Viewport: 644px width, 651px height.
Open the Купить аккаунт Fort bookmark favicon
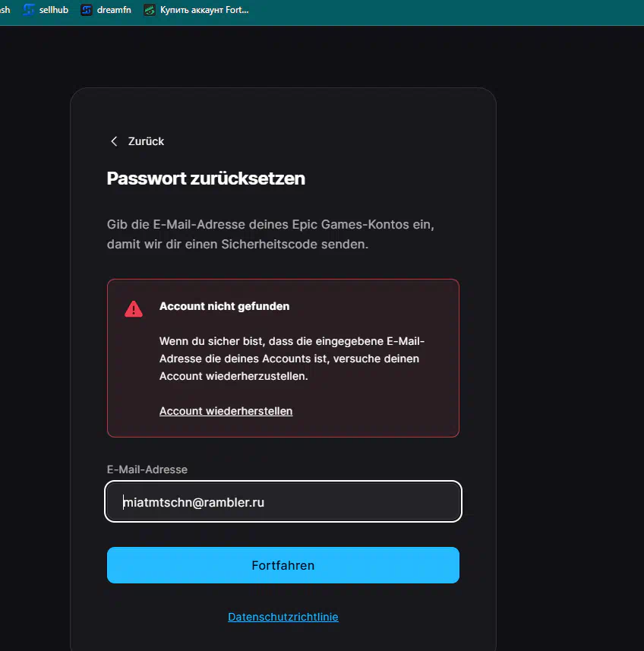pyautogui.click(x=150, y=10)
